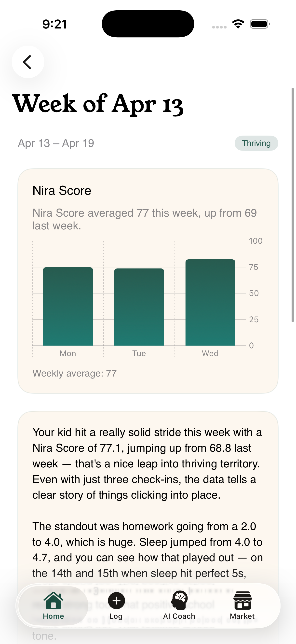The width and height of the screenshot is (296, 644).
Task: Click the 100 label on chart axis
Action: point(256,241)
